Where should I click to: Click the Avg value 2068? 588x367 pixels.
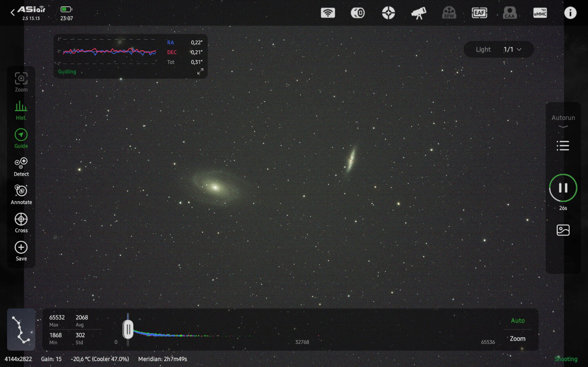click(x=82, y=317)
